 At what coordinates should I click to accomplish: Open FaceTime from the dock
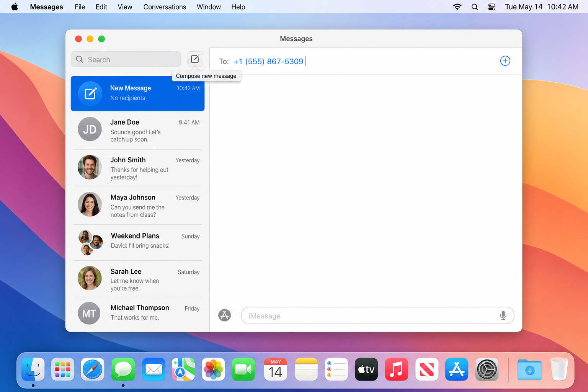243,369
